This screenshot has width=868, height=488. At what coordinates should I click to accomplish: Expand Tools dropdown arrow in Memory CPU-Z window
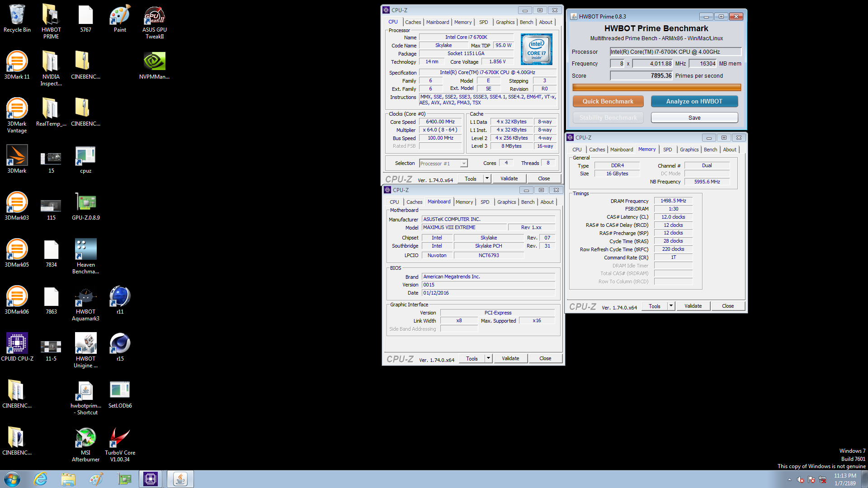[x=671, y=306]
